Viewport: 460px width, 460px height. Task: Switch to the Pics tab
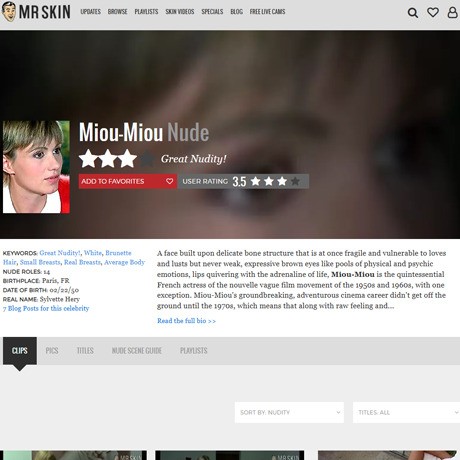(52, 351)
